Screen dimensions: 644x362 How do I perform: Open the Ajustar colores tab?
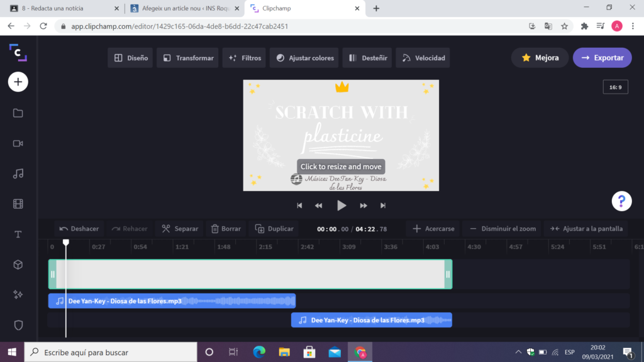pos(305,58)
